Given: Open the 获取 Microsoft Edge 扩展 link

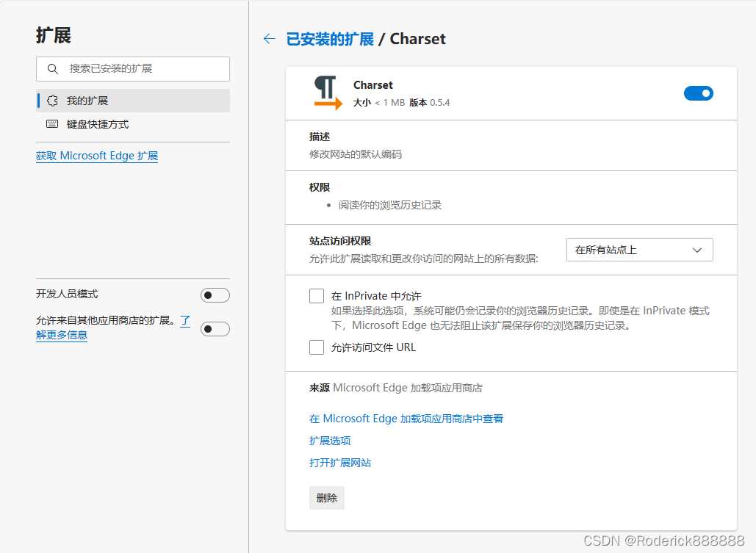Looking at the screenshot, I should [97, 156].
